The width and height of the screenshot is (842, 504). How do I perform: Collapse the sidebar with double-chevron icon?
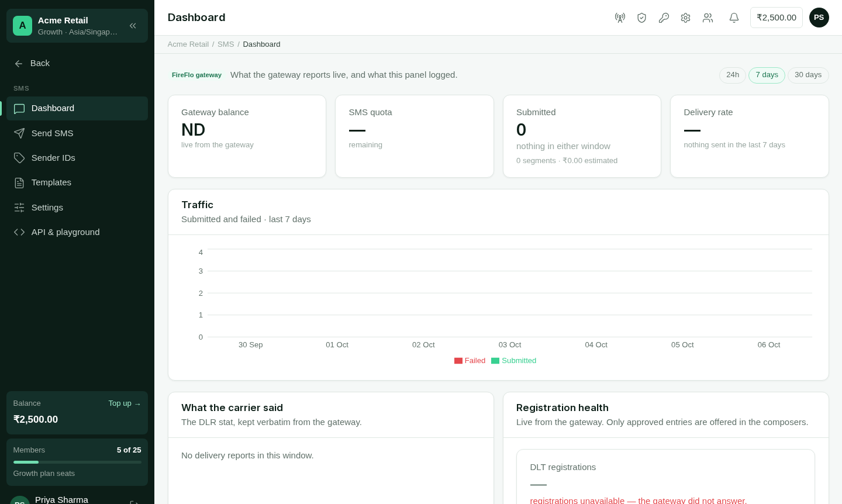point(133,26)
